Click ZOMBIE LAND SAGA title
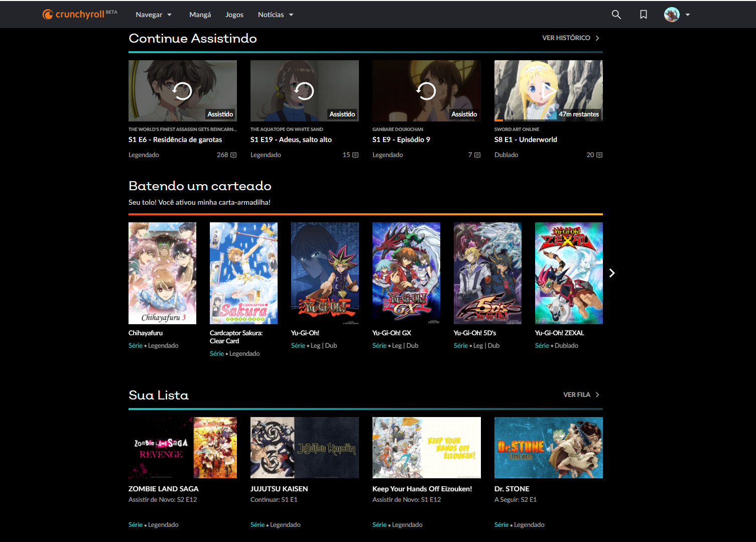This screenshot has height=542, width=756. pos(164,489)
